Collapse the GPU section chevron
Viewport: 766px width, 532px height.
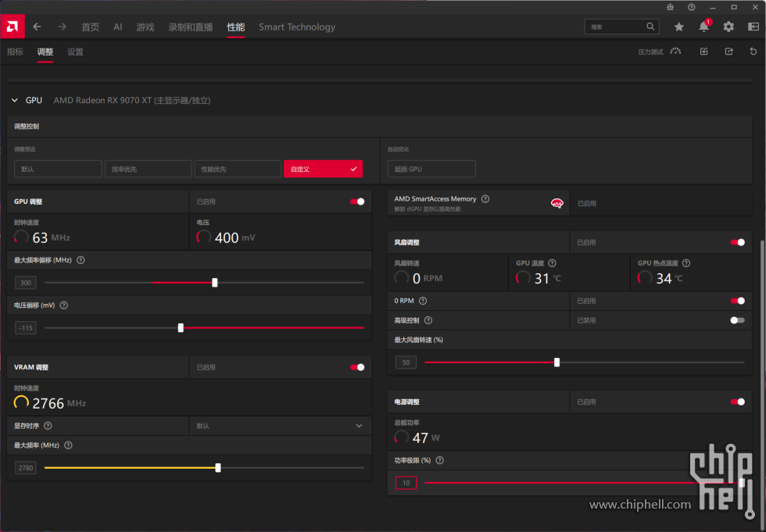(x=15, y=100)
